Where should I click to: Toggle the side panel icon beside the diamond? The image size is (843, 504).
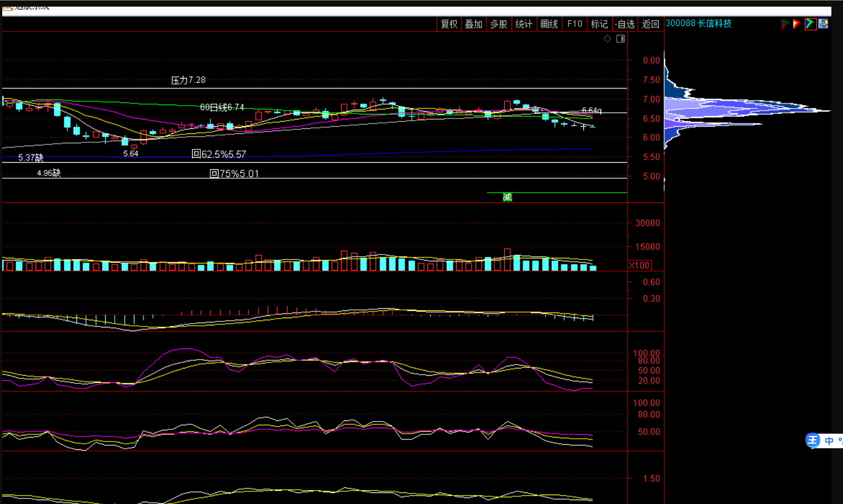(620, 39)
